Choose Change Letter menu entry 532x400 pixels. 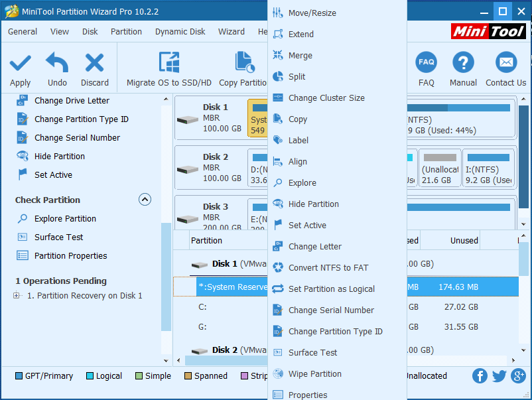pyautogui.click(x=337, y=247)
